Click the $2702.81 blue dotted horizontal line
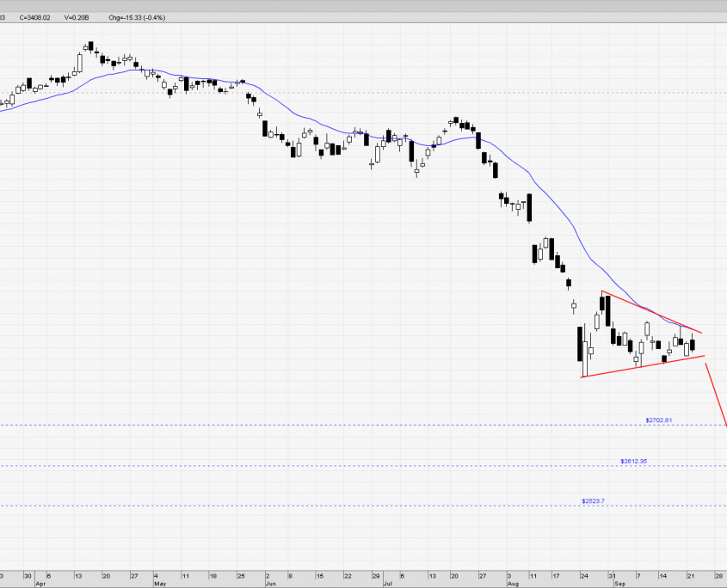 [344, 426]
